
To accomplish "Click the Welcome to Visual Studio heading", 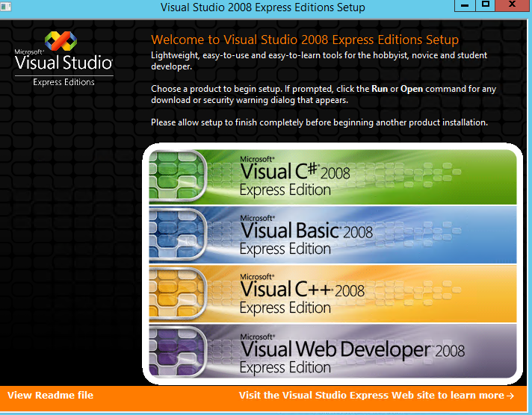I will [305, 40].
